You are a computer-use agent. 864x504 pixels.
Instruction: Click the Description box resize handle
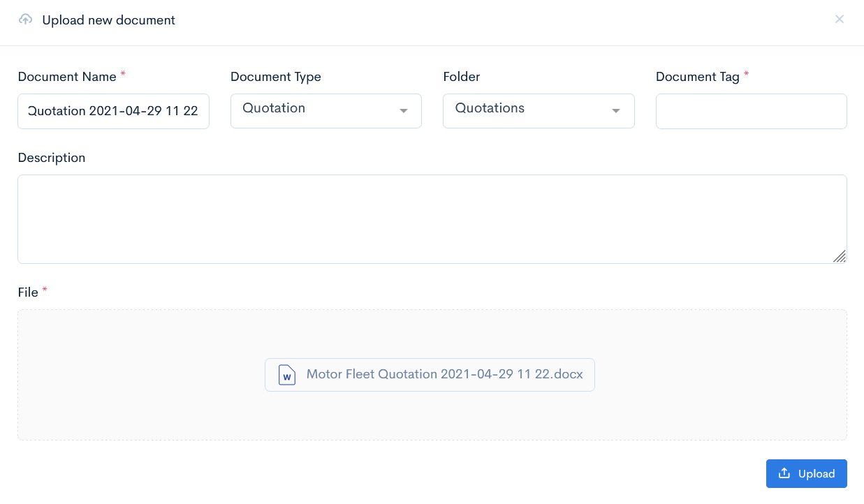[x=840, y=256]
